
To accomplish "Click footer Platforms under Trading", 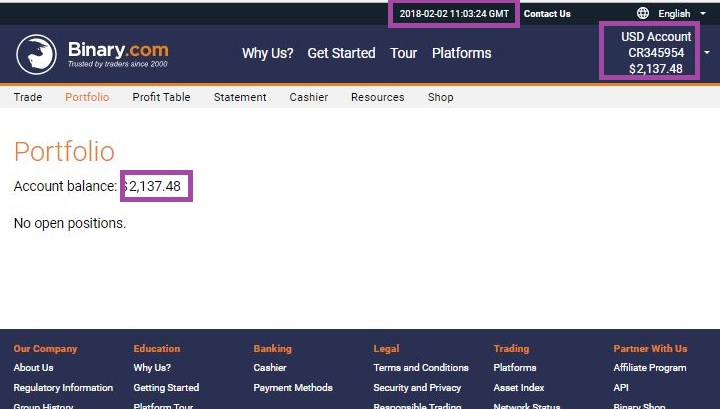I will pyautogui.click(x=515, y=368).
